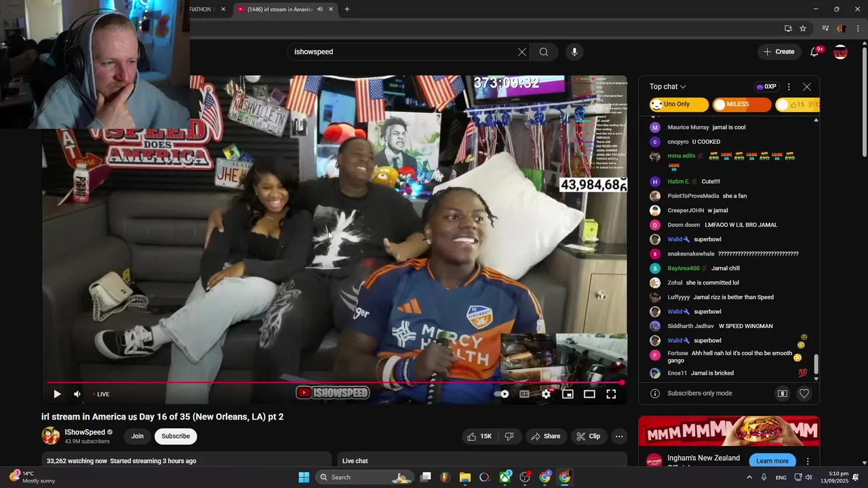Open subscribers-only mode info icon
The image size is (868, 488).
point(655,393)
